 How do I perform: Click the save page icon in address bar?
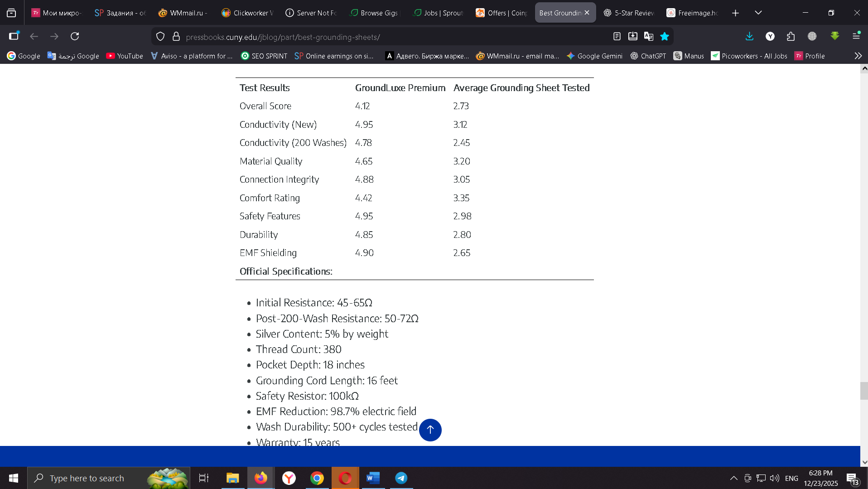click(x=633, y=36)
